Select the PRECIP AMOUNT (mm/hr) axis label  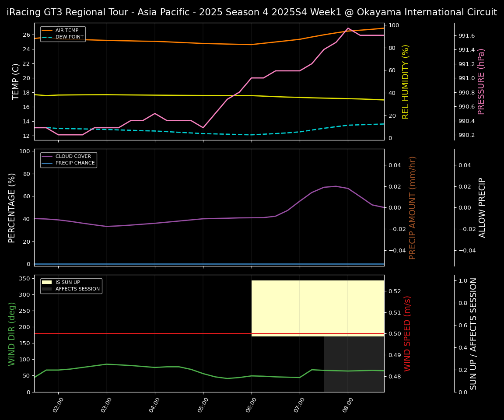click(x=413, y=207)
